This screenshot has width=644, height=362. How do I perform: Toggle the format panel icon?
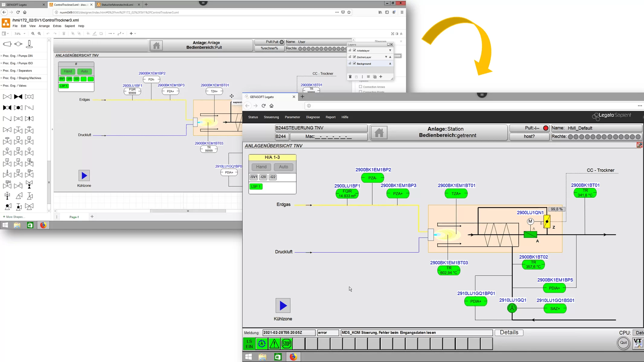point(397,34)
